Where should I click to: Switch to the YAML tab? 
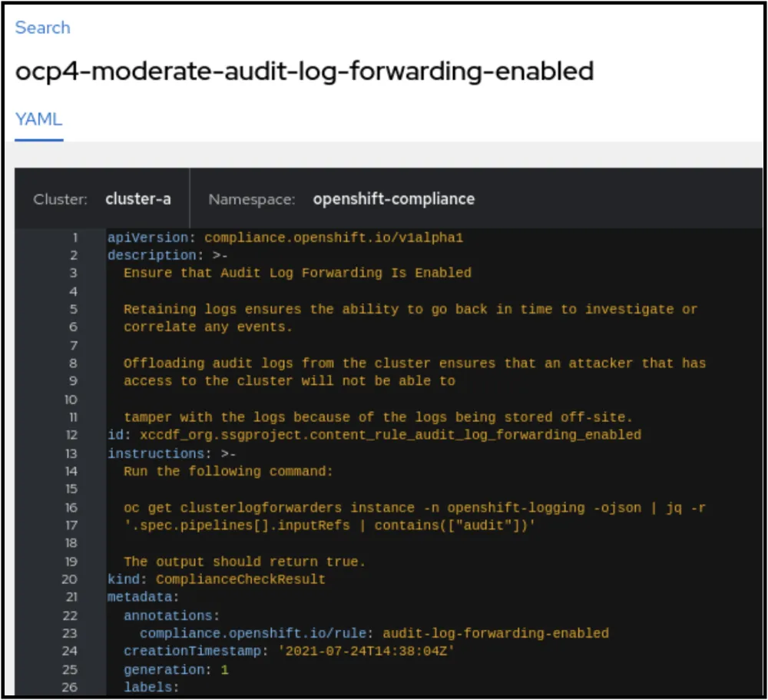(38, 120)
